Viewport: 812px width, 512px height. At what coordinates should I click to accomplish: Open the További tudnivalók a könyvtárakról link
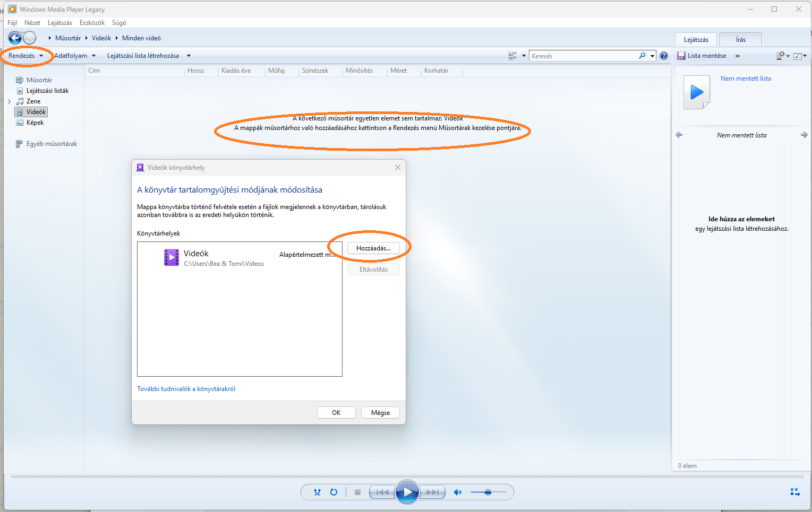point(186,389)
